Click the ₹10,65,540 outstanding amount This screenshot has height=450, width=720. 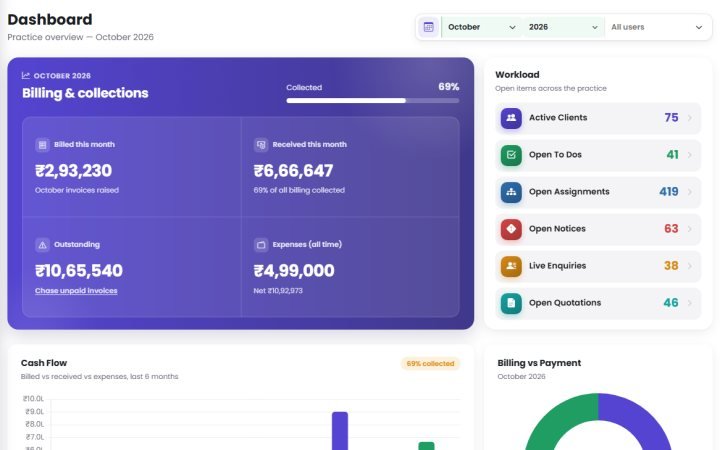click(79, 271)
